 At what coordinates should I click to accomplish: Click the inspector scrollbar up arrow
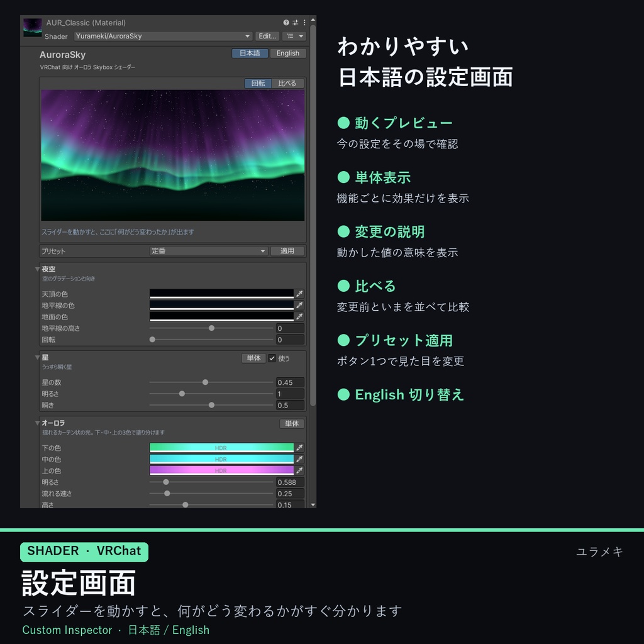click(313, 19)
